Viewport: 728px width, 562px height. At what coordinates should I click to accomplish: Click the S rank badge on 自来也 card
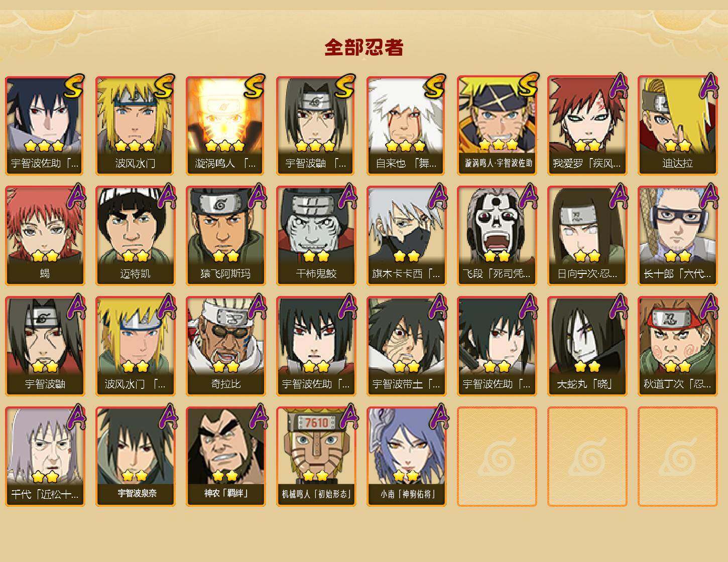click(434, 86)
